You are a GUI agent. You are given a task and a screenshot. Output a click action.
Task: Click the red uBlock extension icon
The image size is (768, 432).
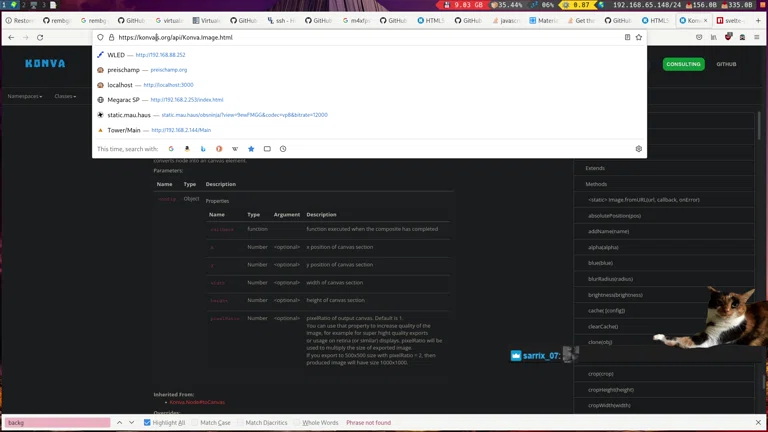tap(728, 37)
